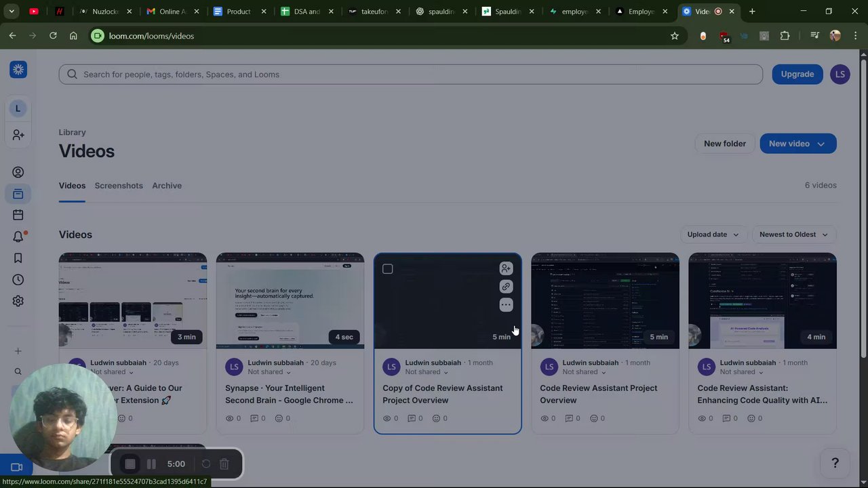This screenshot has width=868, height=488.
Task: Switch to the Screenshots tab
Action: tap(119, 186)
